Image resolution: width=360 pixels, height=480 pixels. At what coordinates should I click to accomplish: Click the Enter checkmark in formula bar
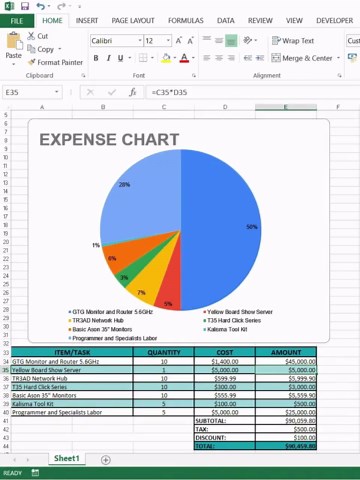click(x=112, y=92)
